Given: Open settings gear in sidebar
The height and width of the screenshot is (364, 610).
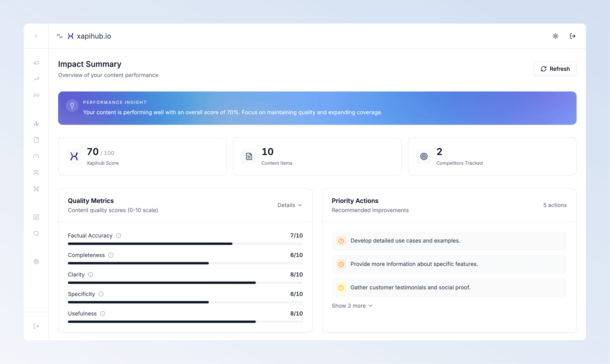Looking at the screenshot, I should pyautogui.click(x=36, y=261).
